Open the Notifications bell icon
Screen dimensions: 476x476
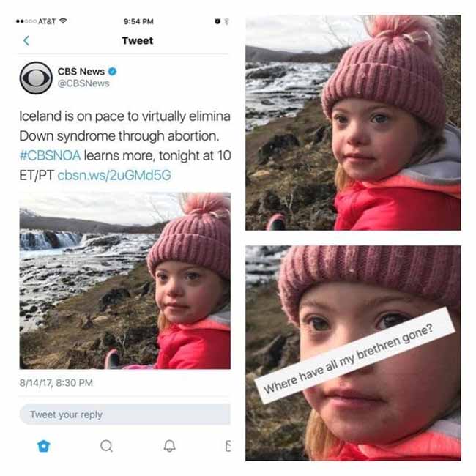coord(169,446)
